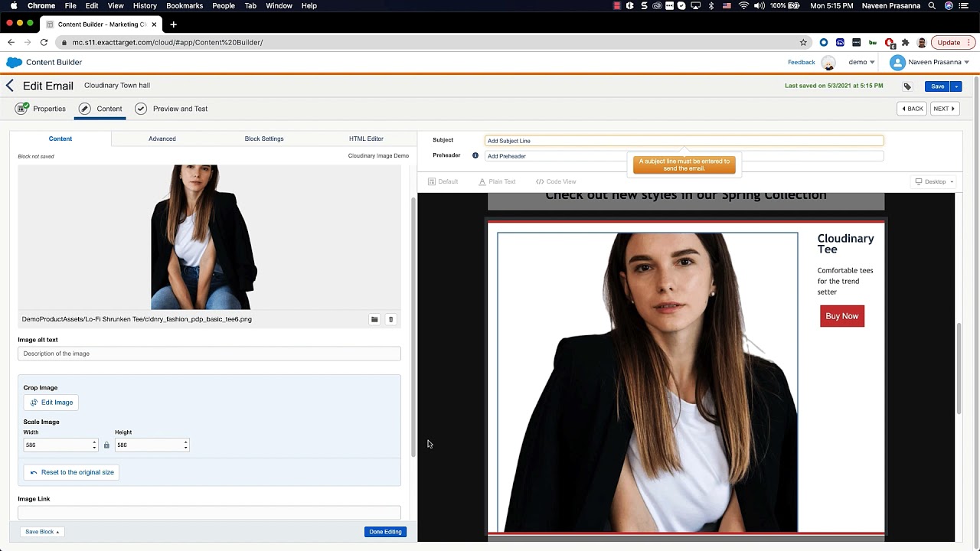This screenshot has width=980, height=551.
Task: Click the Siri icon in menu bar
Action: 949,5
